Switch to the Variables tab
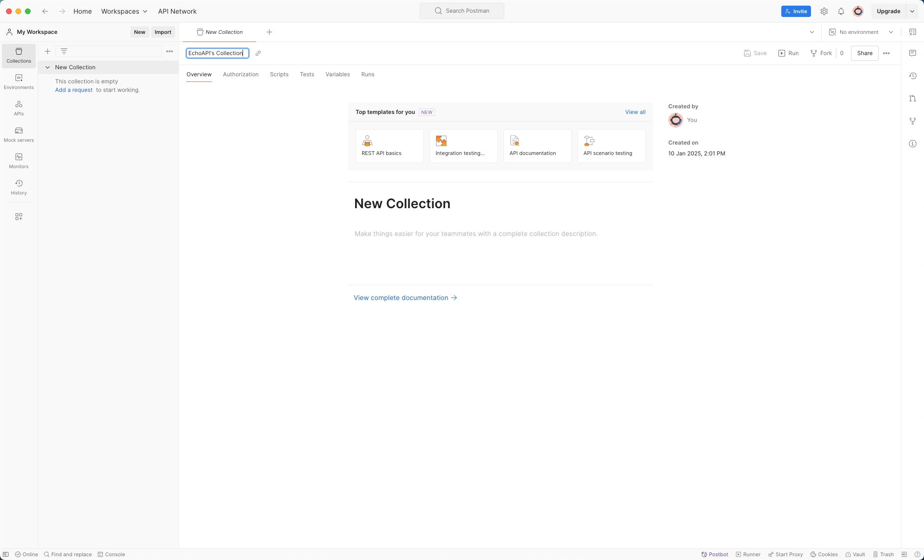Viewport: 924px width, 560px height. 337,74
